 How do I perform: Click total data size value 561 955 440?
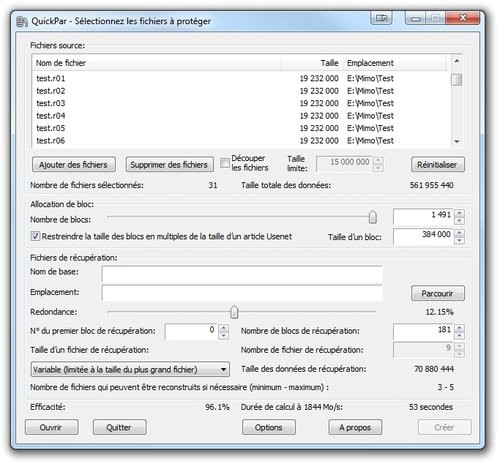click(432, 185)
